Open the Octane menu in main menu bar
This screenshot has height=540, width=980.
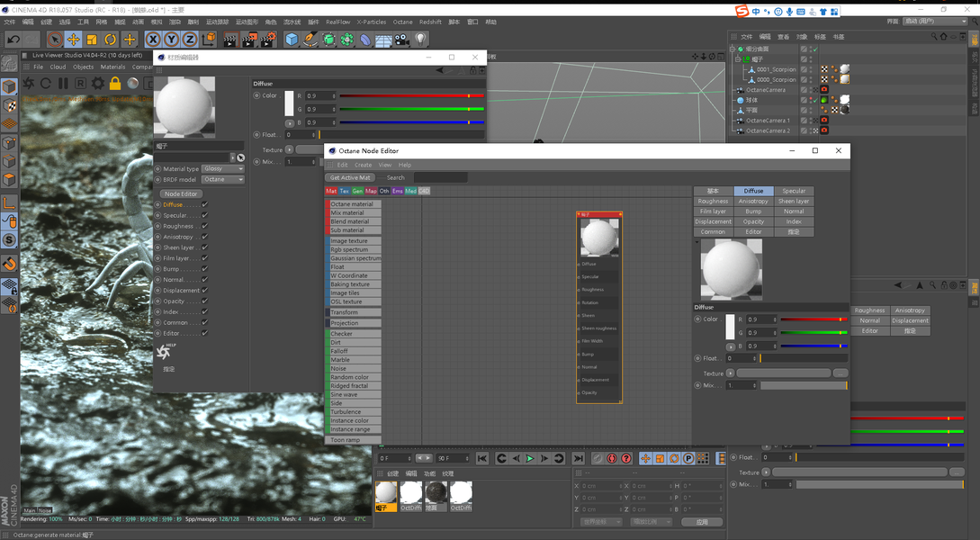coord(402,22)
